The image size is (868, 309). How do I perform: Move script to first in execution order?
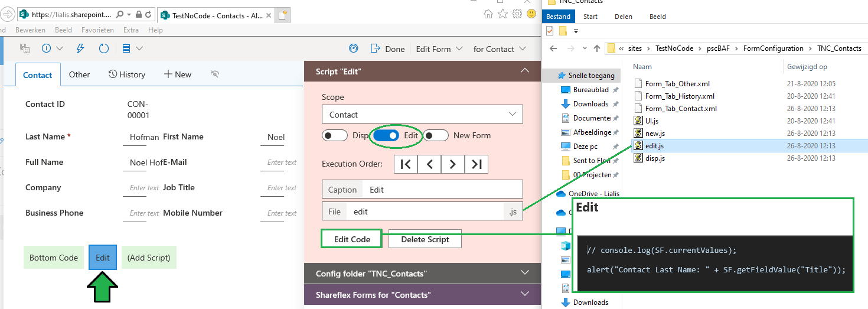tap(406, 164)
